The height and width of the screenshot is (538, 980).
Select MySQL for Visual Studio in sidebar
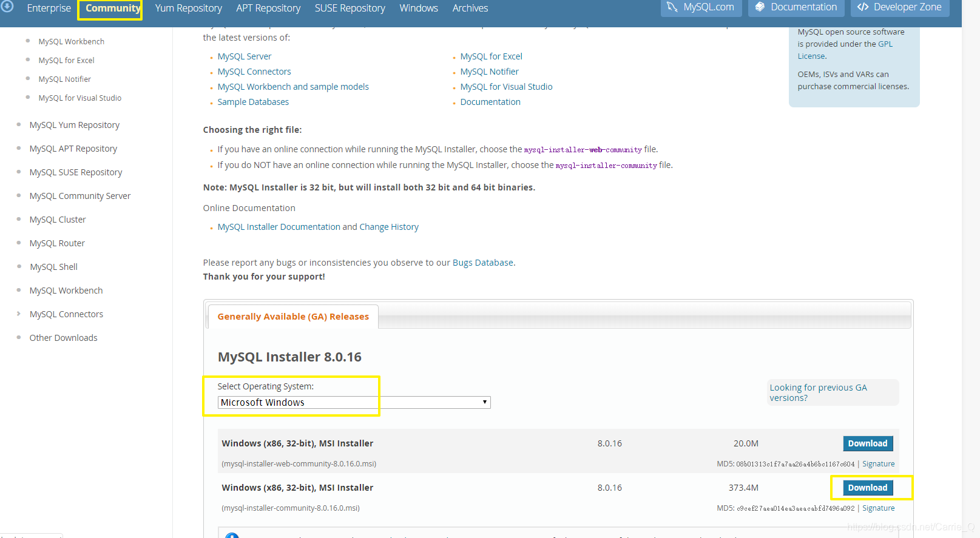click(x=79, y=98)
